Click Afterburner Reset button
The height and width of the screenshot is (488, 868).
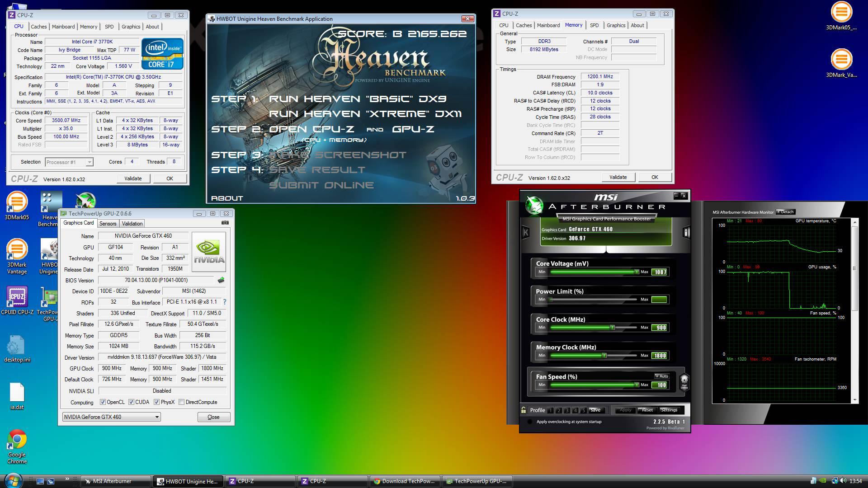(x=647, y=410)
